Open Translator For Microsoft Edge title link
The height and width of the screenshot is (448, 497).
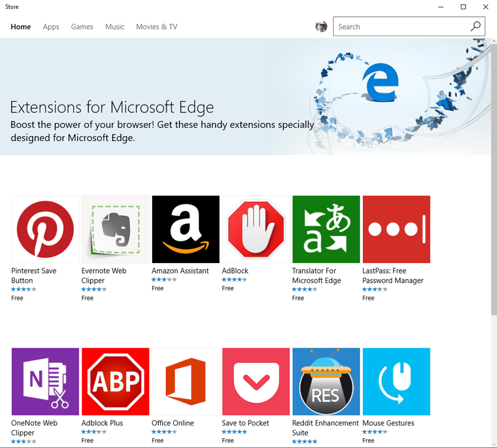pos(316,275)
